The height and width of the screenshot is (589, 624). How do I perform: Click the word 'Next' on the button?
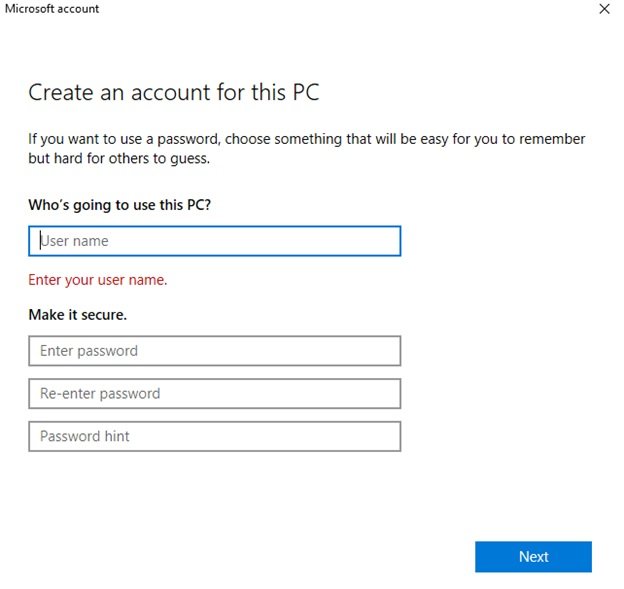[533, 556]
